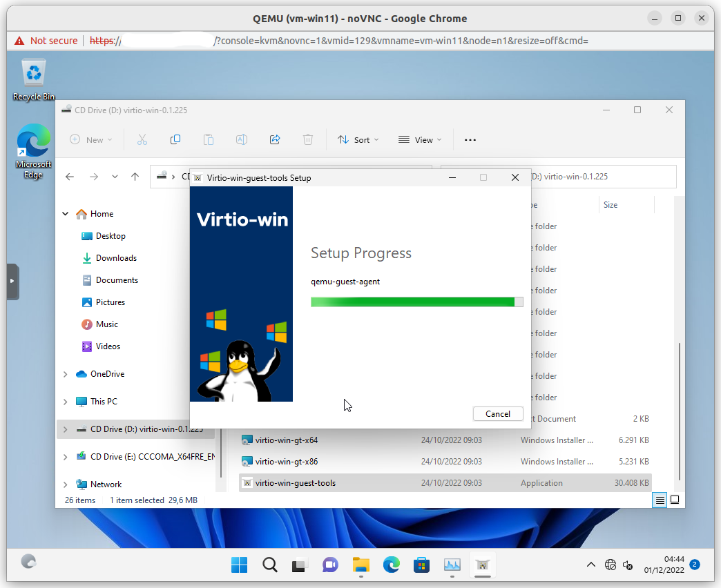Click the Chrome address bar URL
The height and width of the screenshot is (588, 721).
pos(339,41)
